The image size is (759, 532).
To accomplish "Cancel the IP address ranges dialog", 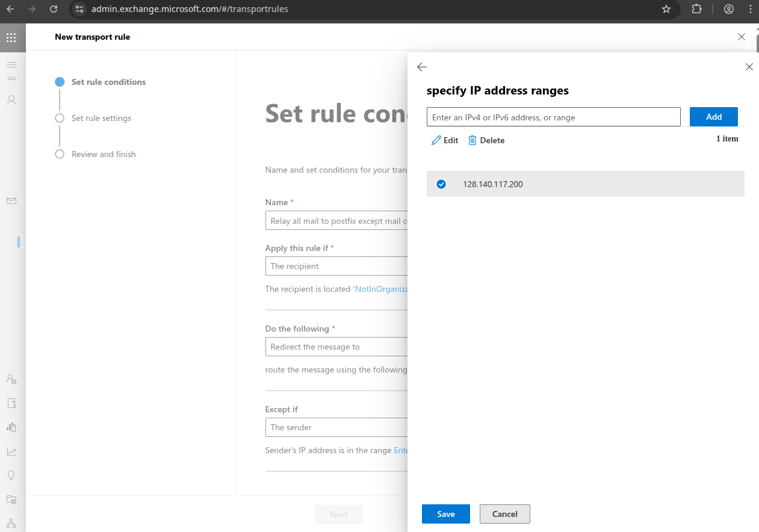I will click(x=505, y=514).
